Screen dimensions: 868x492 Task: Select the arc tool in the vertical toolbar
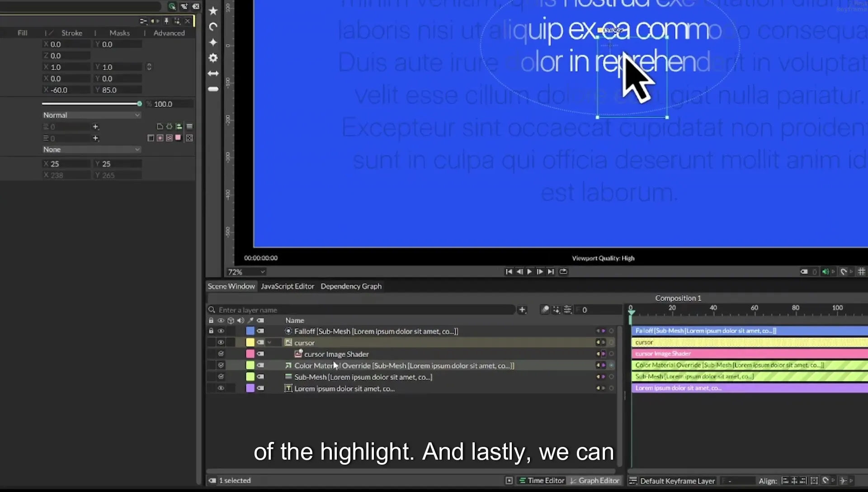(x=213, y=27)
